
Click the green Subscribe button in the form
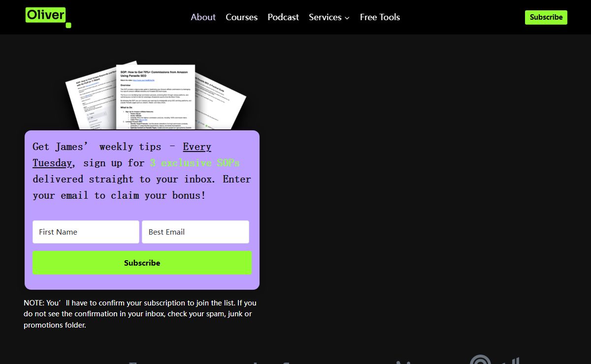142,263
